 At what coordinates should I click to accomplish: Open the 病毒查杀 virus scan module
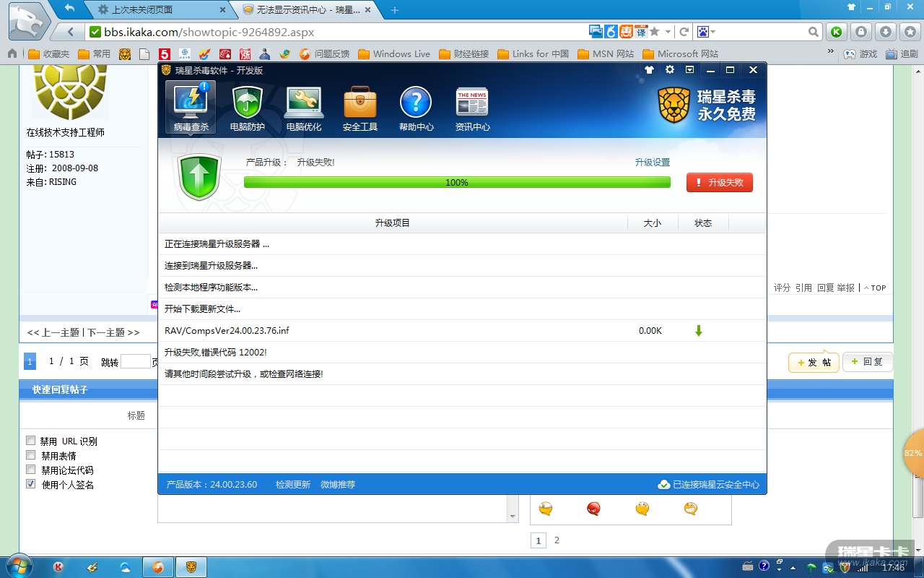[x=191, y=107]
